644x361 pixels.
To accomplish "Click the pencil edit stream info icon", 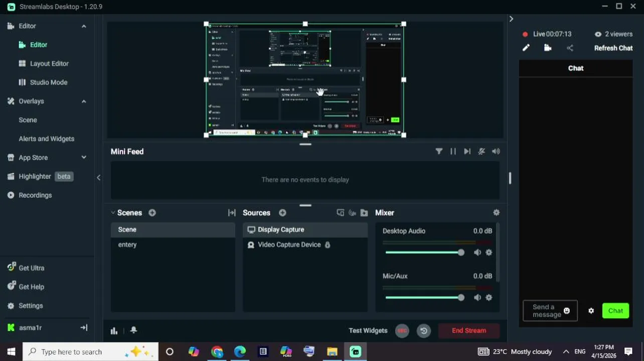I will [x=526, y=48].
